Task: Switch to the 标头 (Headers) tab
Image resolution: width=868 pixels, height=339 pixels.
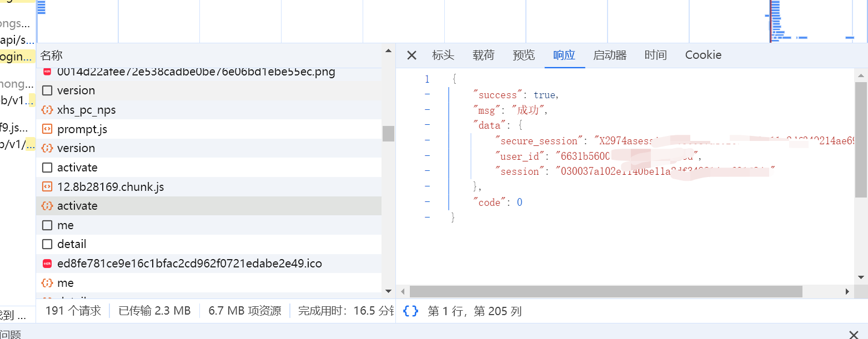Action: (443, 55)
